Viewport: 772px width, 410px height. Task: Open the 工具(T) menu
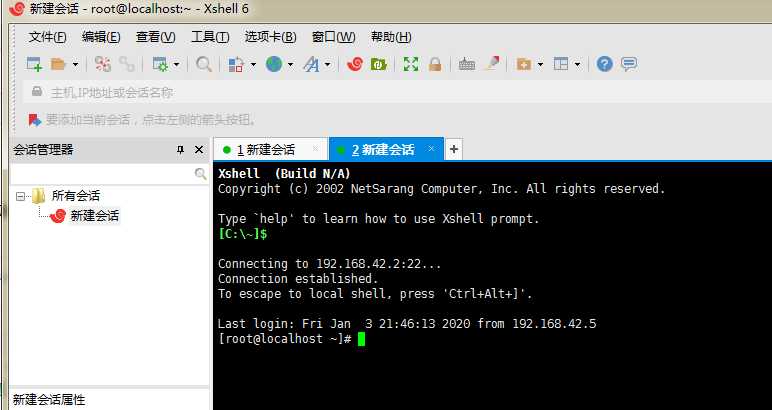[210, 37]
